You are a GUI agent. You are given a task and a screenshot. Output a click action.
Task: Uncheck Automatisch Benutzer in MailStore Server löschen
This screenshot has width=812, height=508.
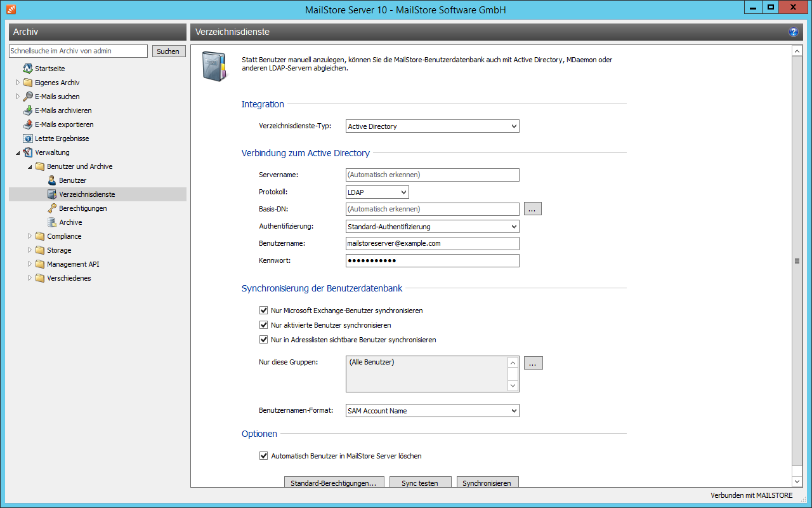pyautogui.click(x=264, y=456)
